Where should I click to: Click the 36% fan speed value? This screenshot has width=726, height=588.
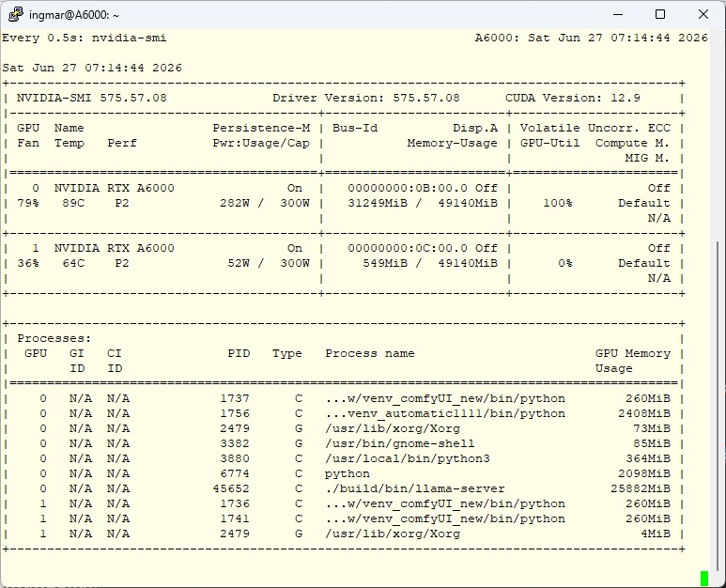tap(28, 263)
